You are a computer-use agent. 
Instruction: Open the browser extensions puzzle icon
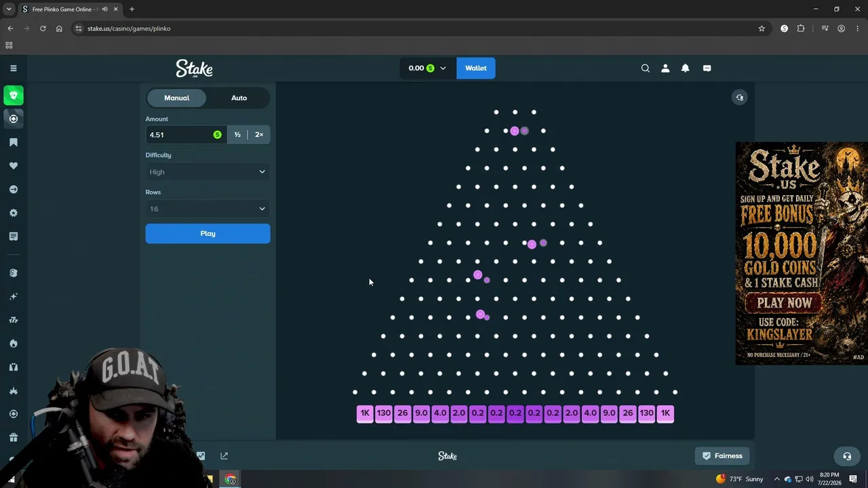click(801, 28)
